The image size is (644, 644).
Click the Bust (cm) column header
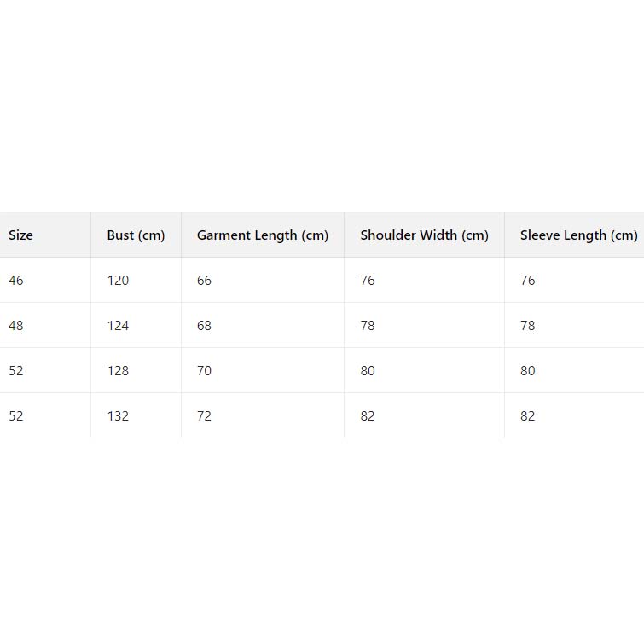[136, 235]
